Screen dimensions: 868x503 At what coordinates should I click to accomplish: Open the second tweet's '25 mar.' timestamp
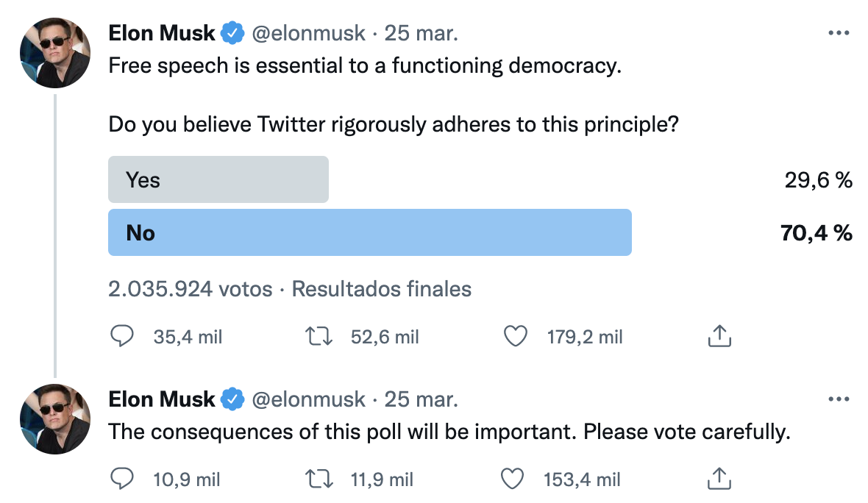[x=421, y=399]
